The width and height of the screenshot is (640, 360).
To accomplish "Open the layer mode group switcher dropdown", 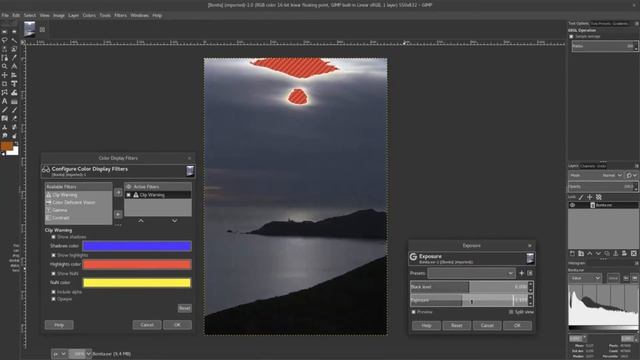I will (631, 176).
